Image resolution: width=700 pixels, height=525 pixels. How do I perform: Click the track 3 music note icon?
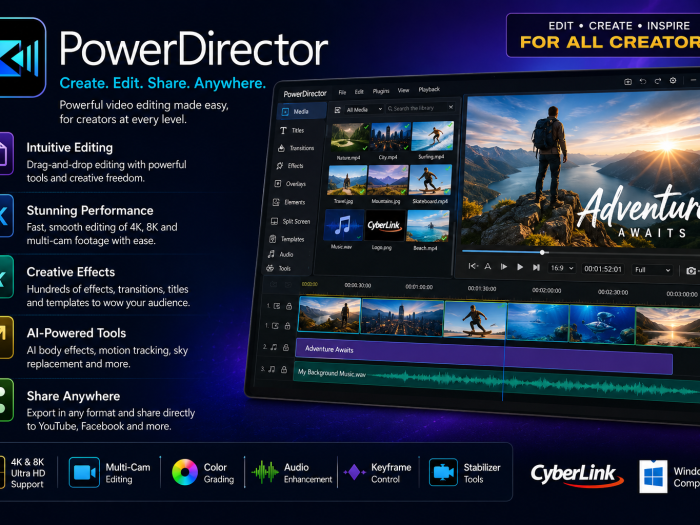[271, 369]
